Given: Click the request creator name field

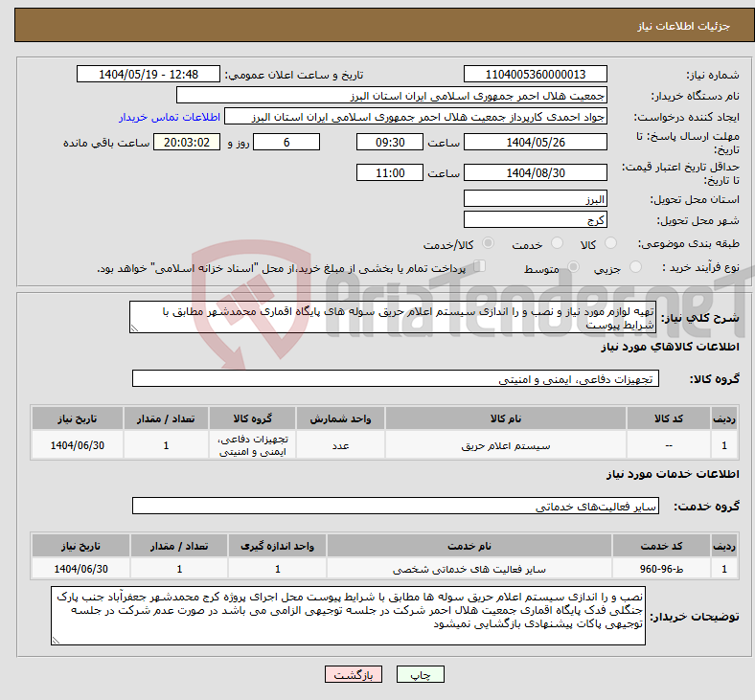Looking at the screenshot, I should (x=416, y=117).
